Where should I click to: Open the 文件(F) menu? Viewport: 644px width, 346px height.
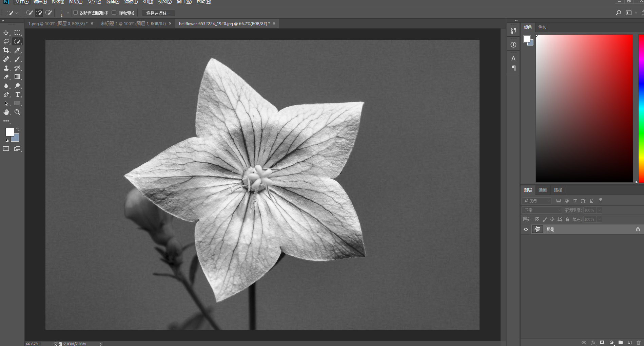tap(22, 2)
